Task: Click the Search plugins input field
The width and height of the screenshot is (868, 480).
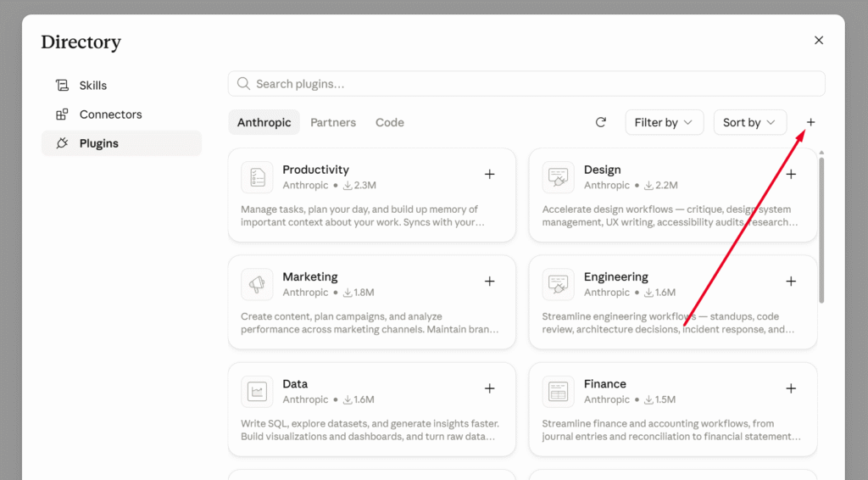Action: pyautogui.click(x=526, y=84)
